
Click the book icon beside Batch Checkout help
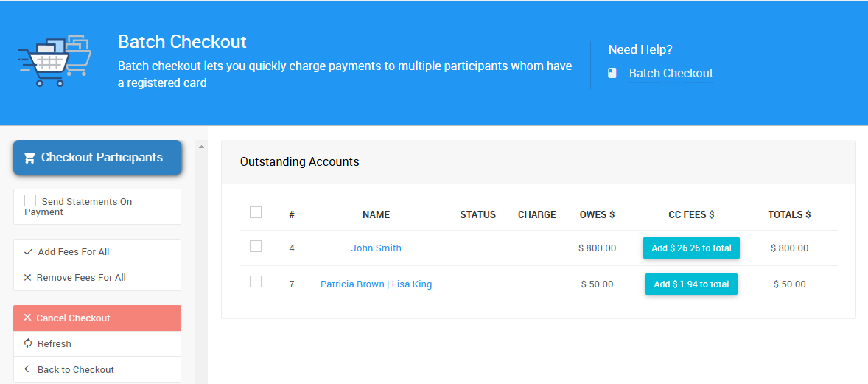612,73
